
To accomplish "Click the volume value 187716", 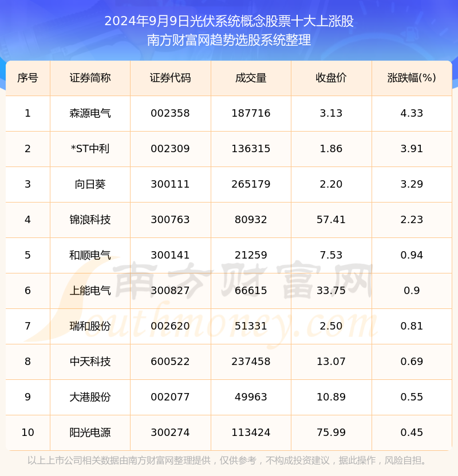I will (x=251, y=113).
